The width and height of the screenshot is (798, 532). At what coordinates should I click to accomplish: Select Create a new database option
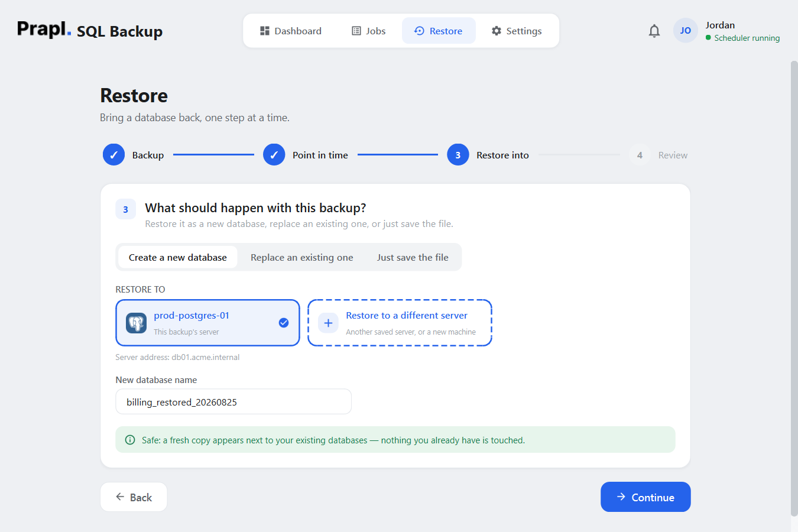click(178, 257)
